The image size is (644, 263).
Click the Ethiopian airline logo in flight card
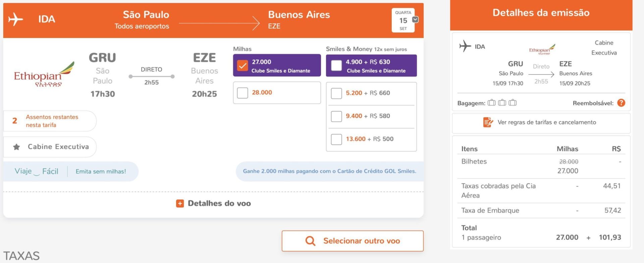pos(44,74)
